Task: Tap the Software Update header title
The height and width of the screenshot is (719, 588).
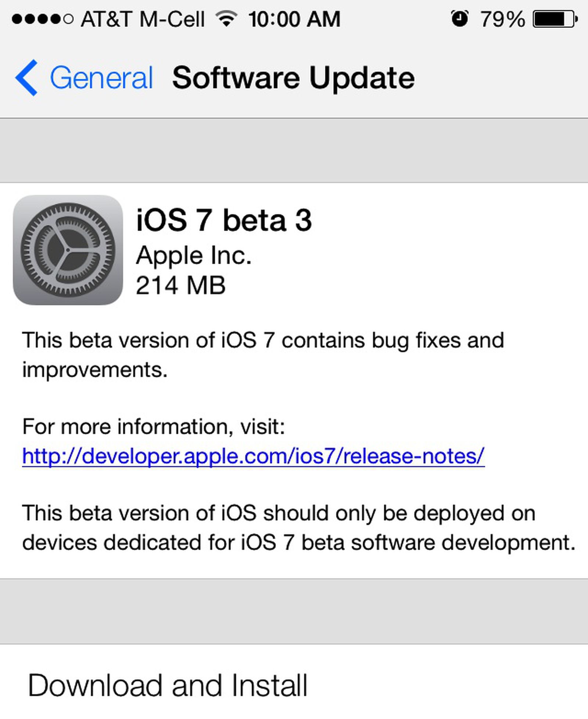Action: (x=294, y=77)
